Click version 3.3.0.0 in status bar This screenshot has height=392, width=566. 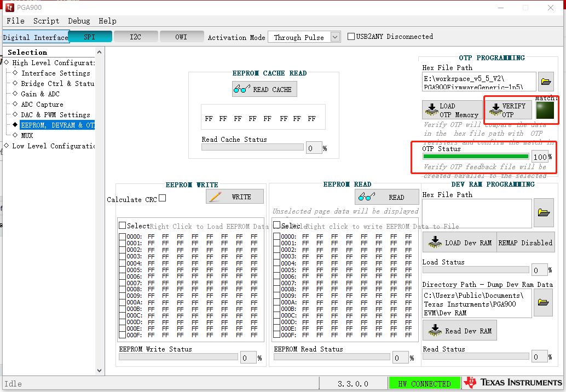[353, 384]
